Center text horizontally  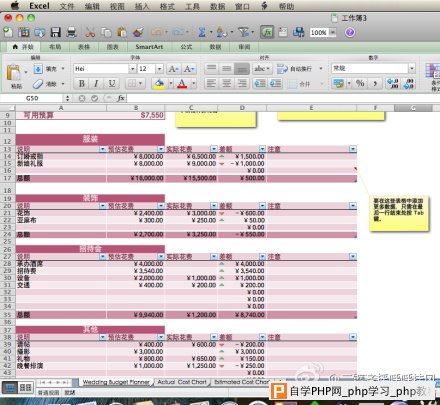point(227,83)
